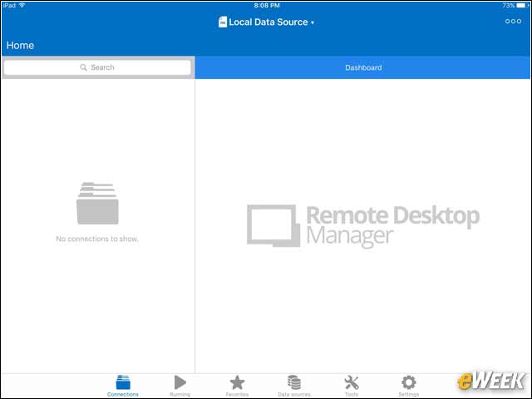Expand the Local Data Source dropdown

[267, 22]
